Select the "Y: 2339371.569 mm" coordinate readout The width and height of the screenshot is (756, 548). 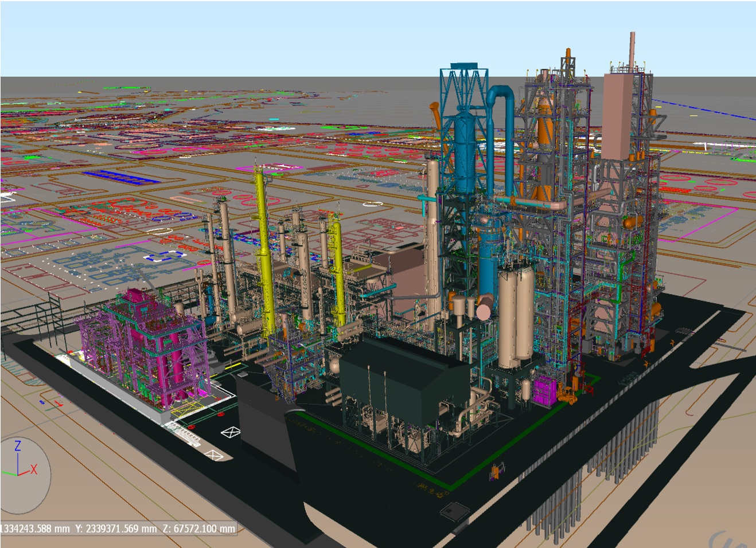tap(116, 529)
